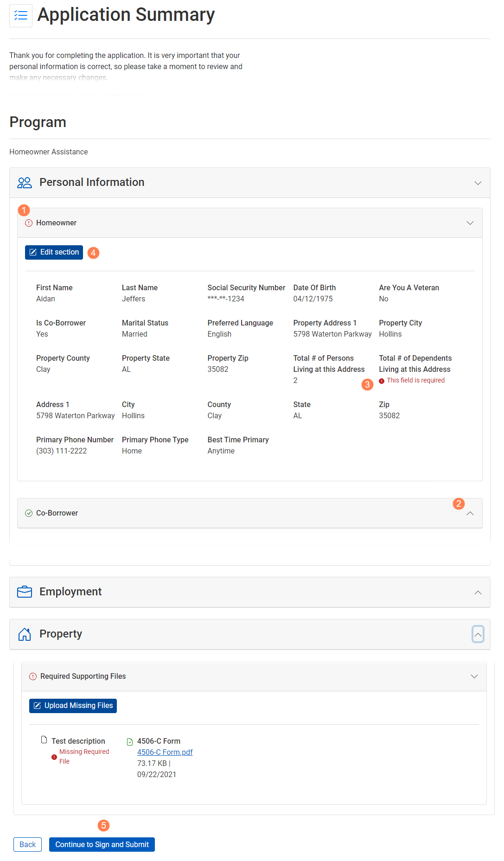Collapse the Homeowner panel chevron

click(470, 223)
